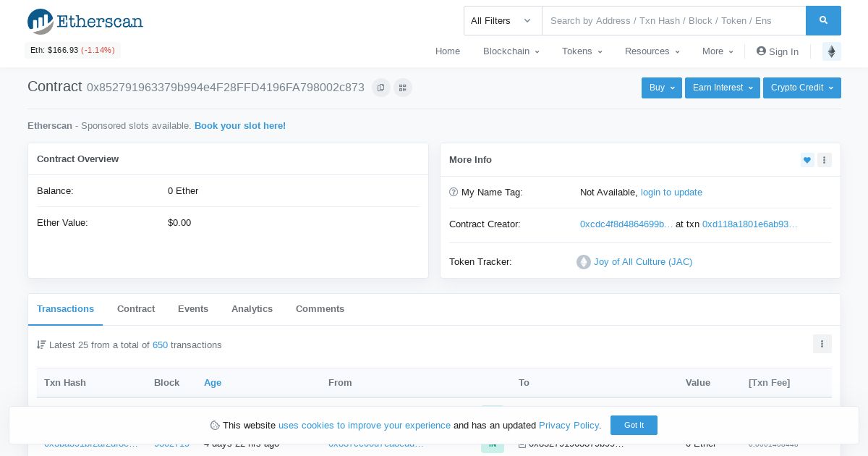The image size is (868, 456).
Task: Click 'uses cookies to improve your experience' link
Action: point(365,426)
